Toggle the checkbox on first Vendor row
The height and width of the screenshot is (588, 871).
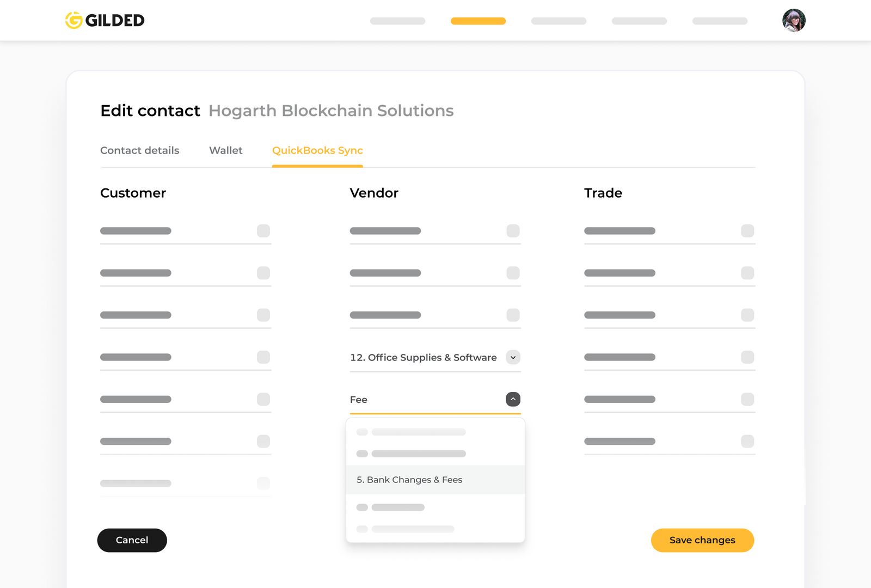[x=513, y=231]
